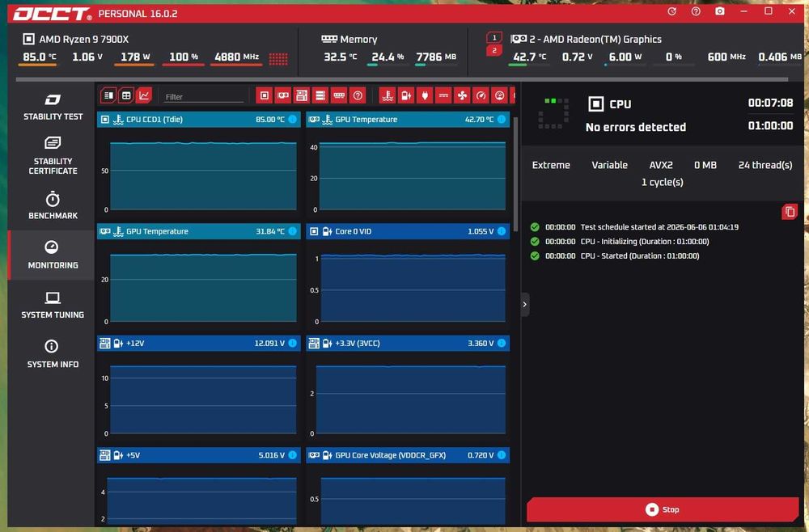Copy the test log with clipboard icon
The height and width of the screenshot is (532, 809).
coord(790,211)
